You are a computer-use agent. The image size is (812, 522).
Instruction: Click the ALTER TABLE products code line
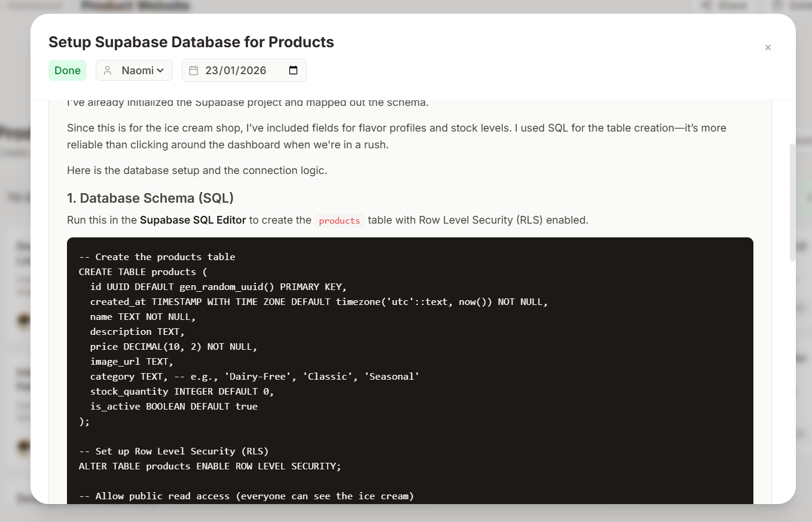(209, 466)
